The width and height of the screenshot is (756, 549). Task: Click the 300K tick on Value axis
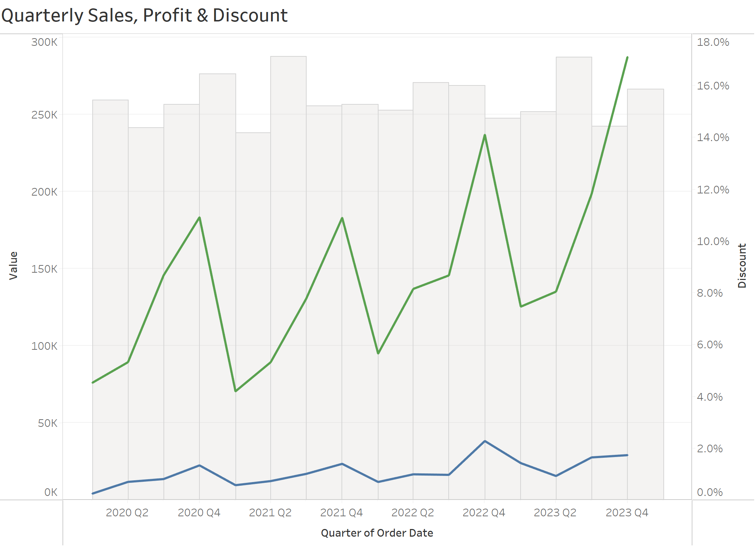point(44,42)
